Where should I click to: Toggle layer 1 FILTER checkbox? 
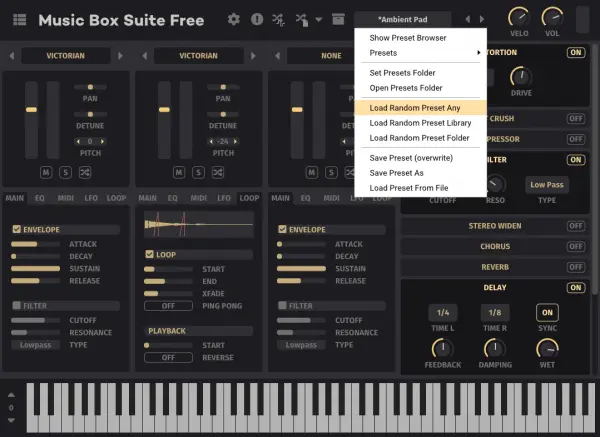16,305
